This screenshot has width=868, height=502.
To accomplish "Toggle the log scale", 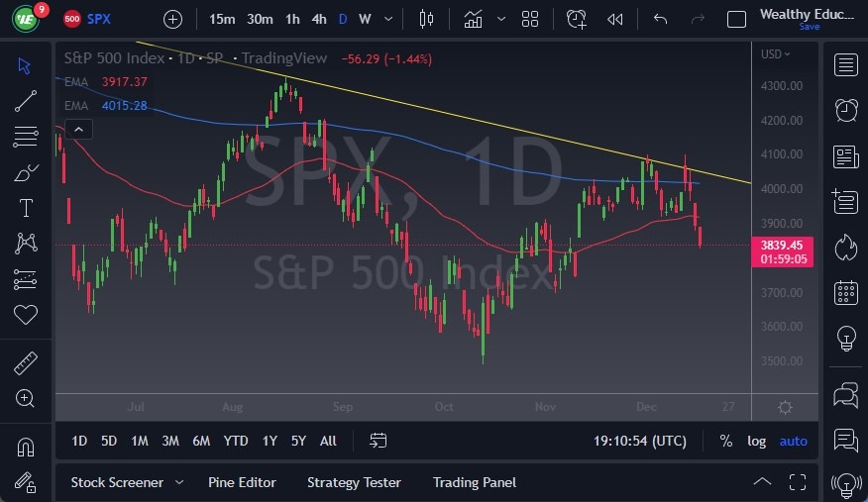I will 756,441.
